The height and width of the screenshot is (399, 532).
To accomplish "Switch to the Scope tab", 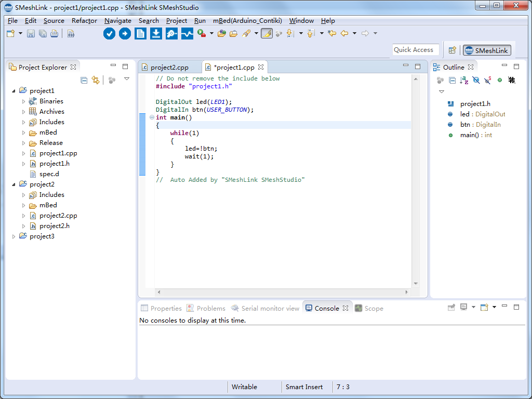I will click(x=369, y=309).
